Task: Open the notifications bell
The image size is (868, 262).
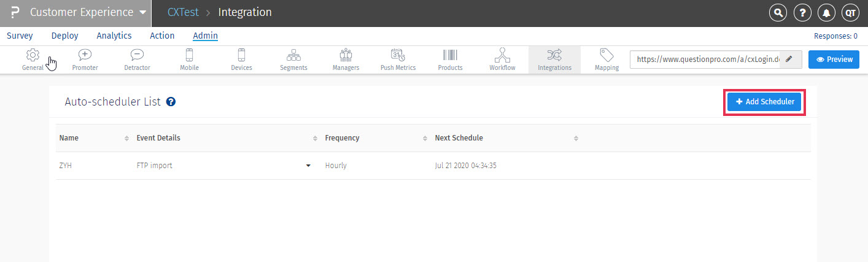Action: pos(826,12)
